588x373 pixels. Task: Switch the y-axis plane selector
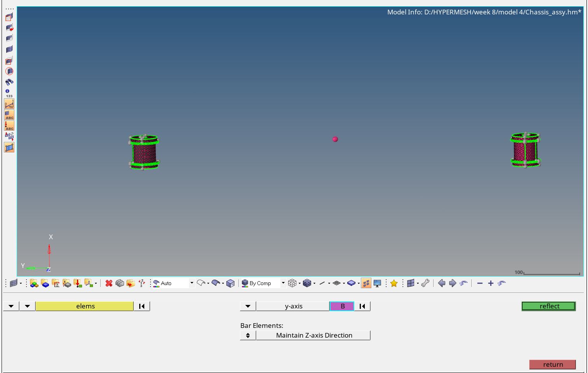(293, 306)
